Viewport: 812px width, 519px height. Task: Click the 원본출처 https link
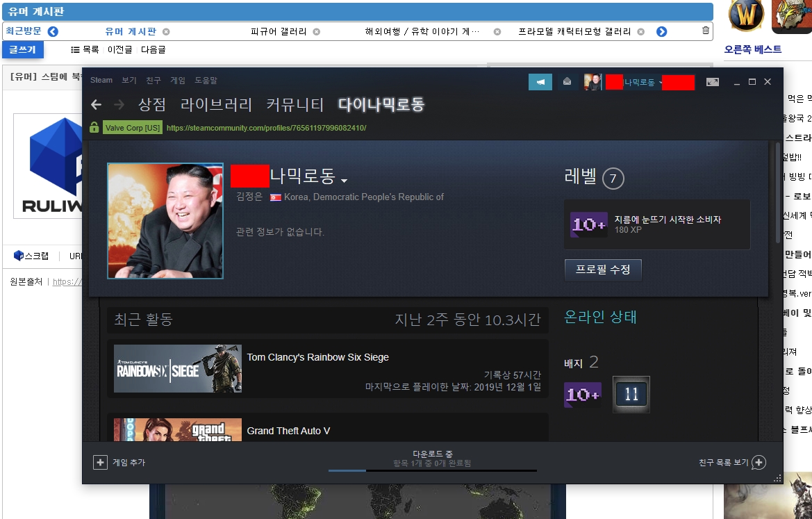tap(67, 282)
